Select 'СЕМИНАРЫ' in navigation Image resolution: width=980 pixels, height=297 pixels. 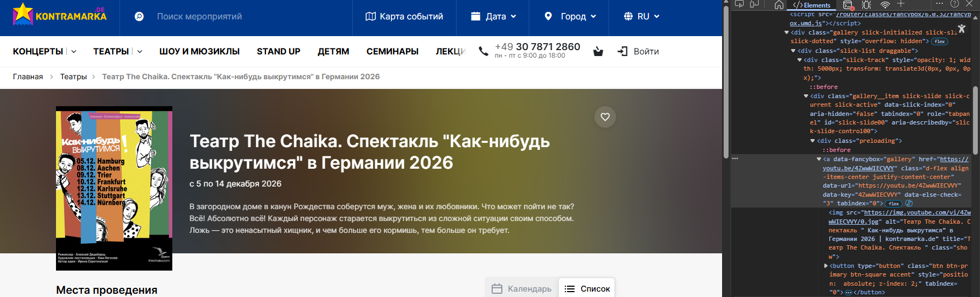coord(393,52)
